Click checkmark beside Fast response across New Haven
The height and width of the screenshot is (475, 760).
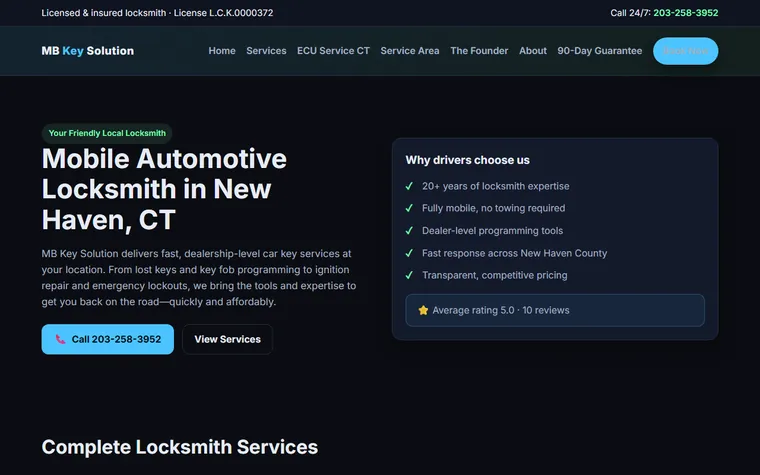409,253
